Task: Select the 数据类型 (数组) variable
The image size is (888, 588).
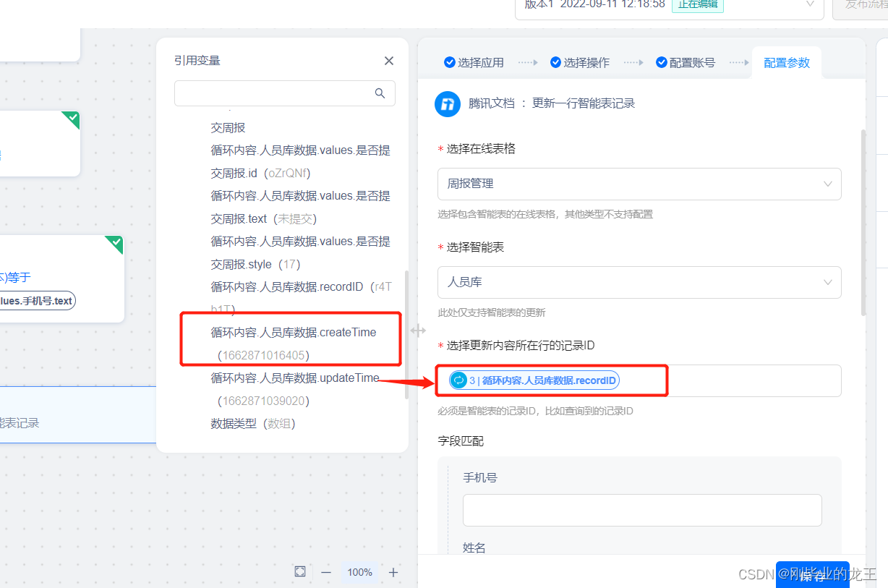Action: (x=253, y=423)
